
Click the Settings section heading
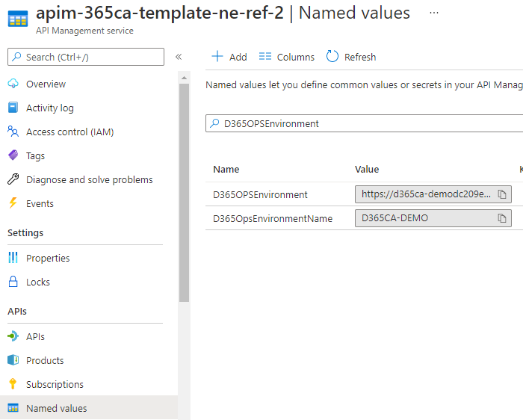25,233
